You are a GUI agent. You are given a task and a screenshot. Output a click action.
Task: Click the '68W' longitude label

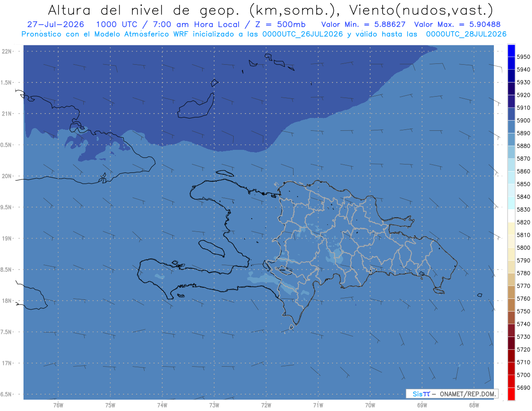[x=474, y=405]
